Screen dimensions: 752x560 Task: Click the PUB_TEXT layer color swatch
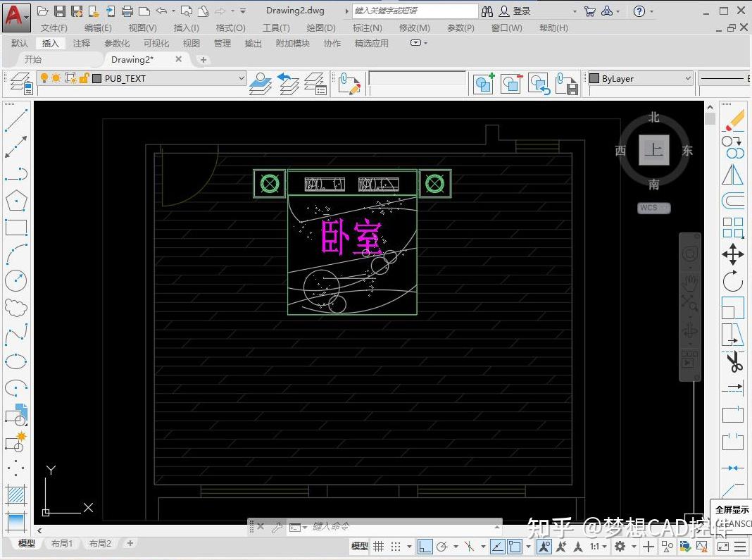pos(97,78)
